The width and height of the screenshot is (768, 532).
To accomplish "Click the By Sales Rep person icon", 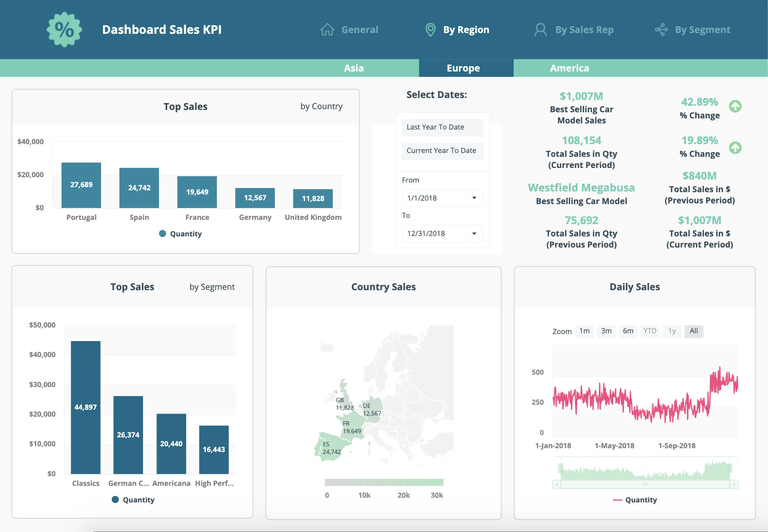I will pos(540,30).
